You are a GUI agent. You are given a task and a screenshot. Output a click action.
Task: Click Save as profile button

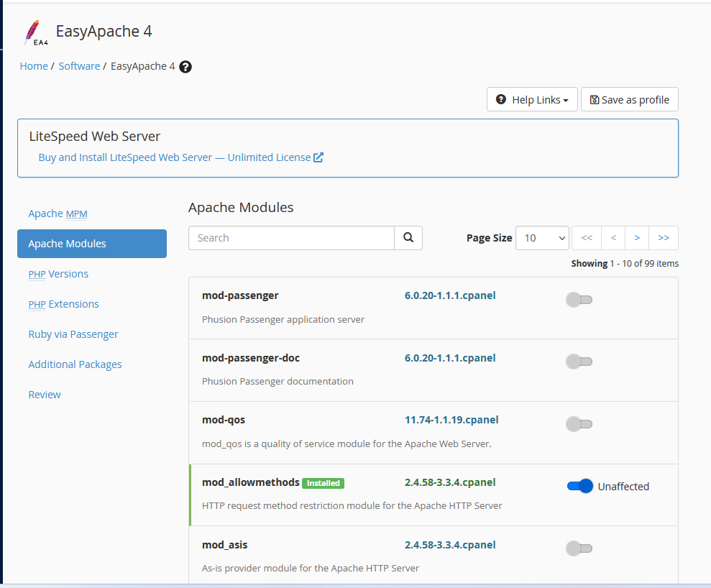(x=629, y=100)
